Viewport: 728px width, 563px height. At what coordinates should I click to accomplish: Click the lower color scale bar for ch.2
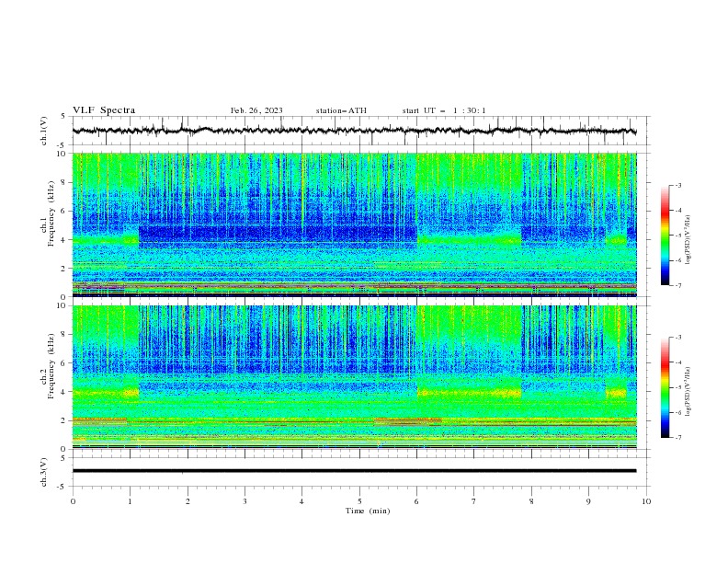pos(665,387)
